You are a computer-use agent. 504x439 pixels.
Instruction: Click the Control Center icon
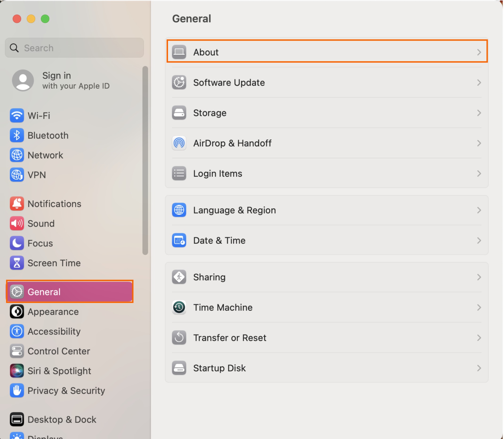pos(17,351)
